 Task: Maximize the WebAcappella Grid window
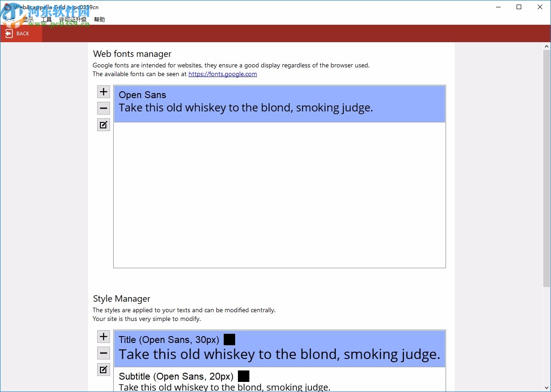point(519,7)
